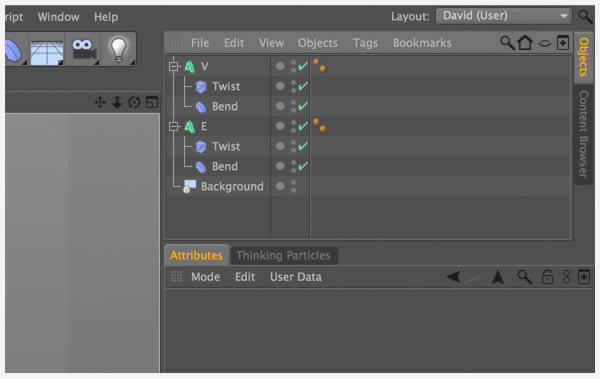Screen dimensions: 600x379
Task: Open the User Data menu
Action: (x=296, y=277)
